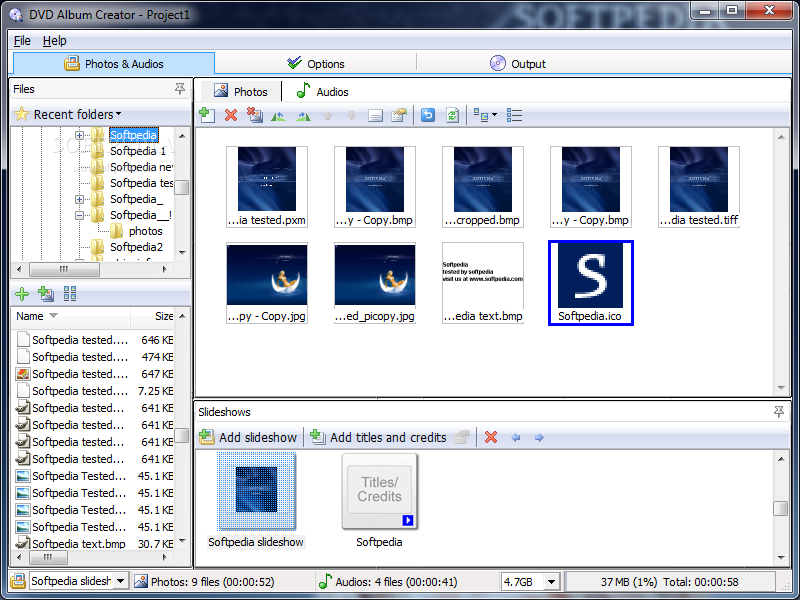This screenshot has width=800, height=600.
Task: Select the ...ed_picopy.jpg thumbnail
Action: (x=375, y=283)
